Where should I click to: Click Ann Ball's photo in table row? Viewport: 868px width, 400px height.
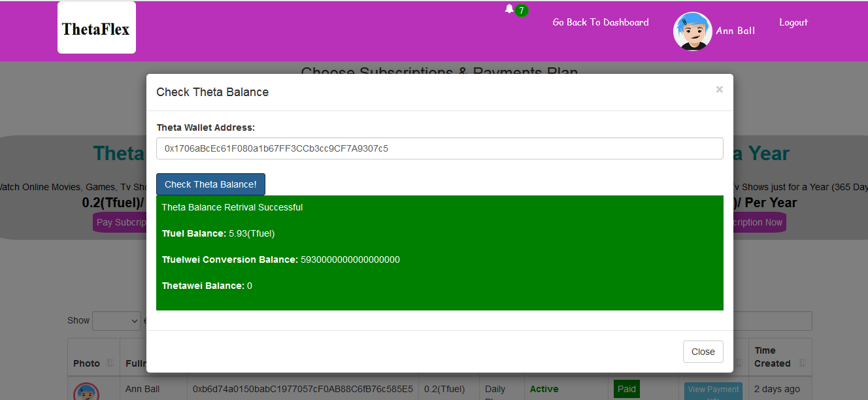point(86,392)
